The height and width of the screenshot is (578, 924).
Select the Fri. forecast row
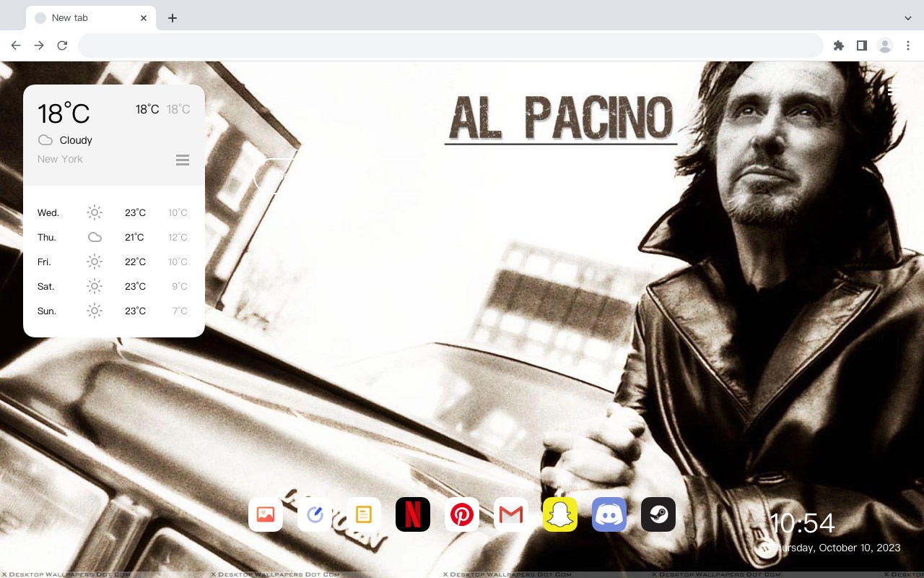tap(113, 262)
